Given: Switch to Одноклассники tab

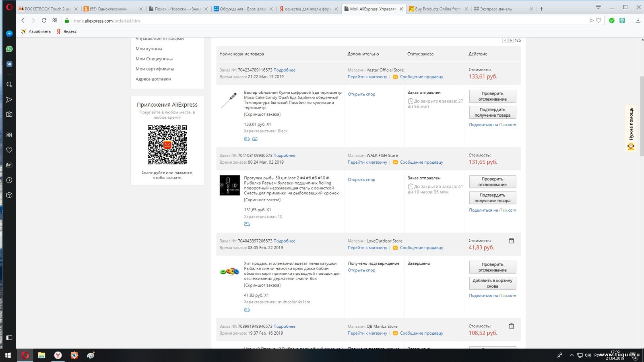Looking at the screenshot, I should click(x=113, y=9).
